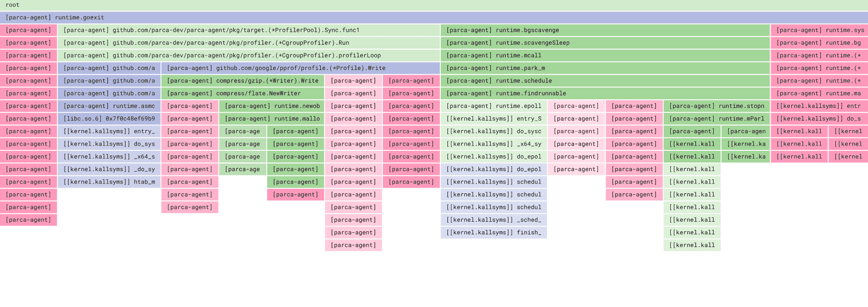The width and height of the screenshot is (868, 307).
Task: Click the compress/flate.NewWriter frame
Action: click(243, 93)
